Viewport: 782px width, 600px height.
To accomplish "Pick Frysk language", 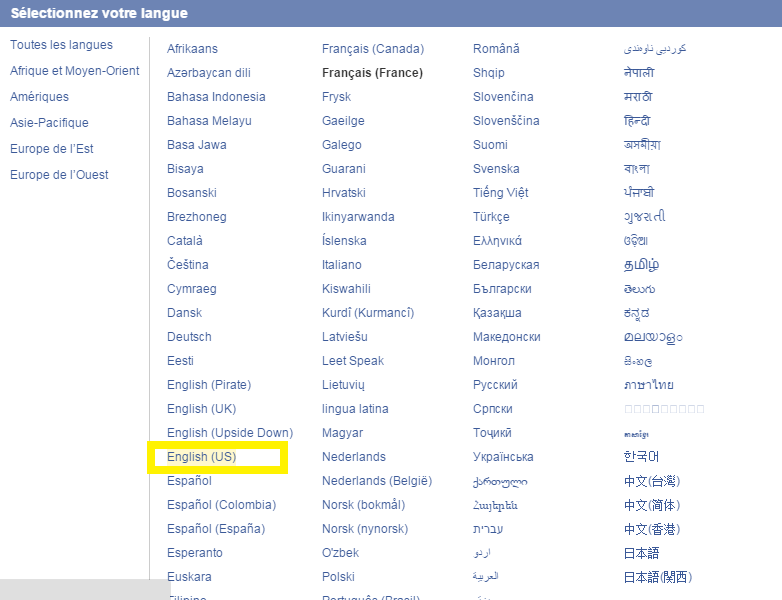I will [x=337, y=97].
